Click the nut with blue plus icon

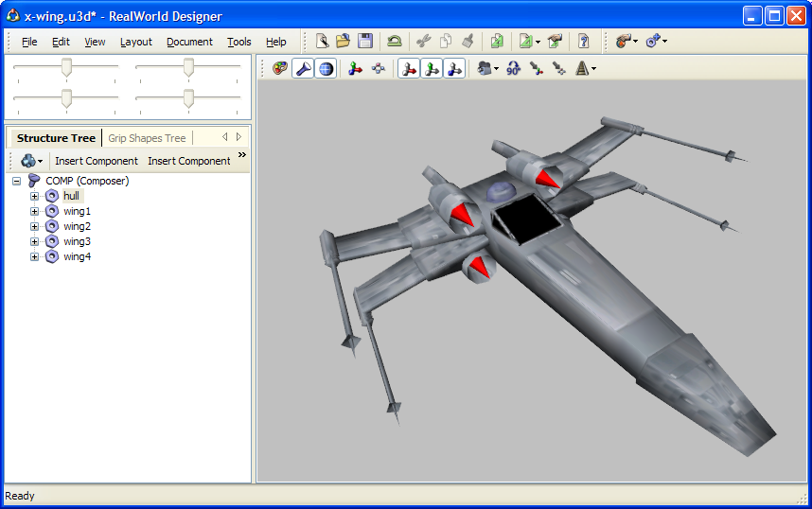coord(652,41)
